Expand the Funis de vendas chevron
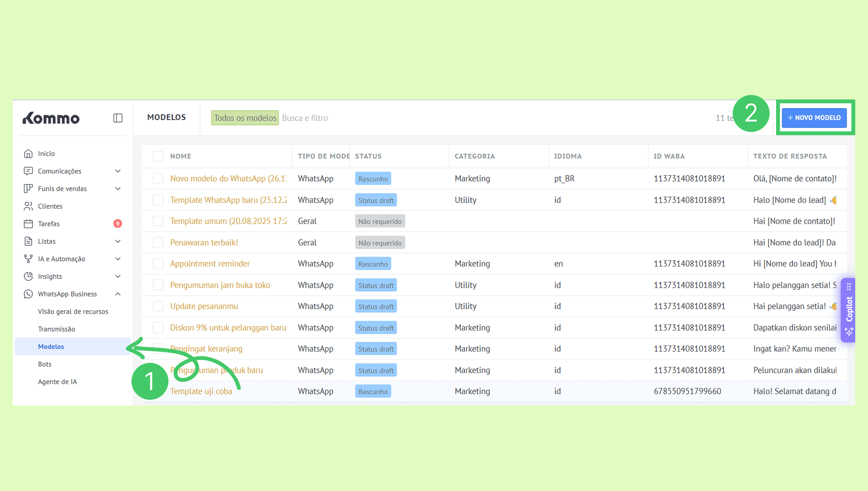 118,188
